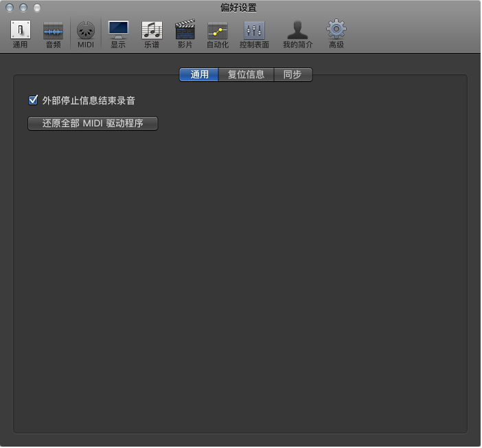Open the 高级 advanced preferences gear

(x=336, y=34)
